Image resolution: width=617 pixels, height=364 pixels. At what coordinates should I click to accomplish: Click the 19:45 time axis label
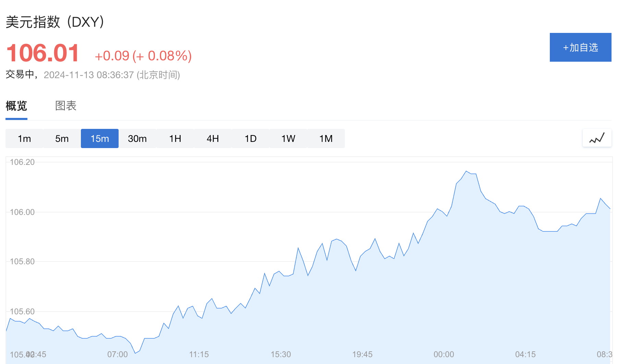362,354
